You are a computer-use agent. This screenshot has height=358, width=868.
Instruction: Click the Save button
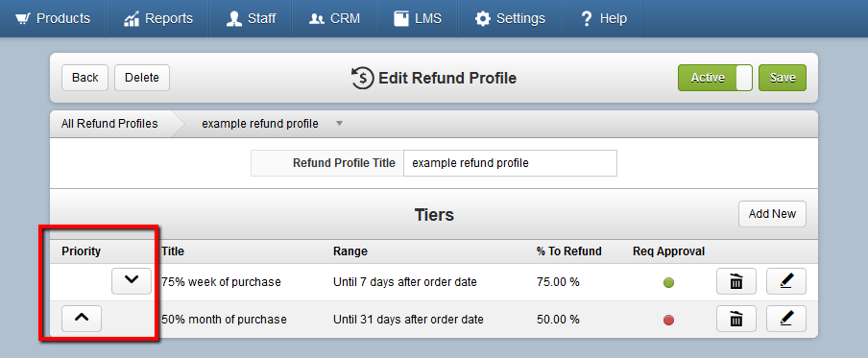(x=783, y=78)
